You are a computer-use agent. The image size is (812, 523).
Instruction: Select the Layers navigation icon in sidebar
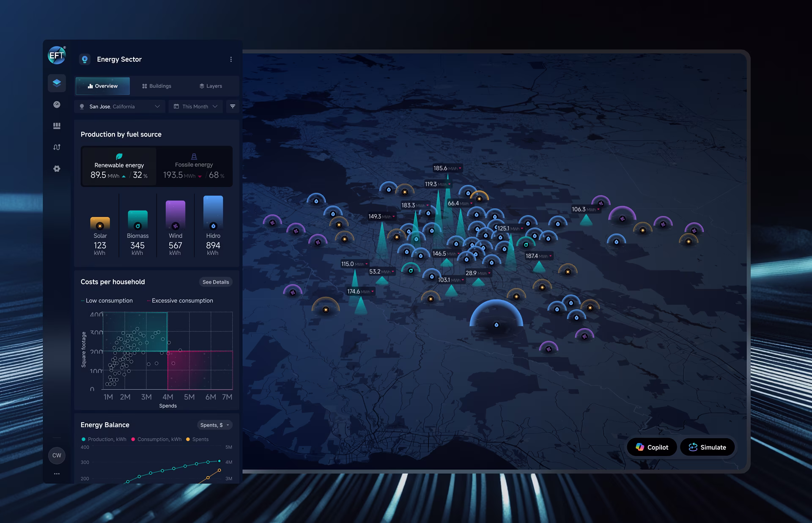[x=57, y=83]
